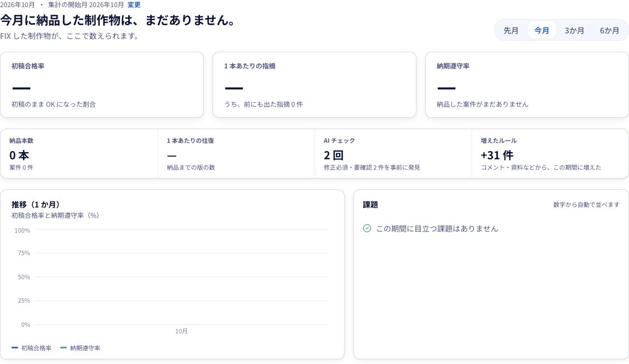Click the text 納品した案件がまだありません
This screenshot has width=629, height=364.
(x=483, y=104)
